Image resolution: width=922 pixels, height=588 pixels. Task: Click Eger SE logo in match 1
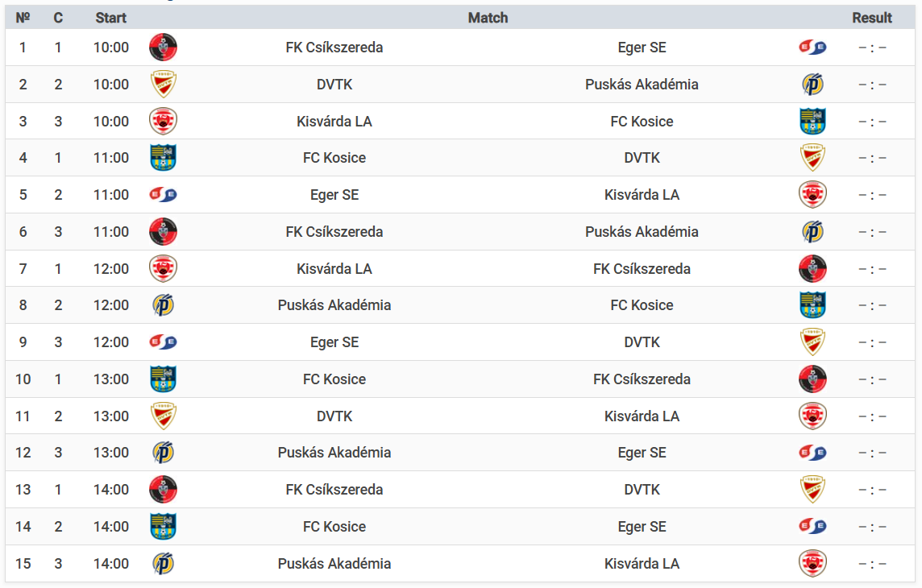pyautogui.click(x=812, y=48)
